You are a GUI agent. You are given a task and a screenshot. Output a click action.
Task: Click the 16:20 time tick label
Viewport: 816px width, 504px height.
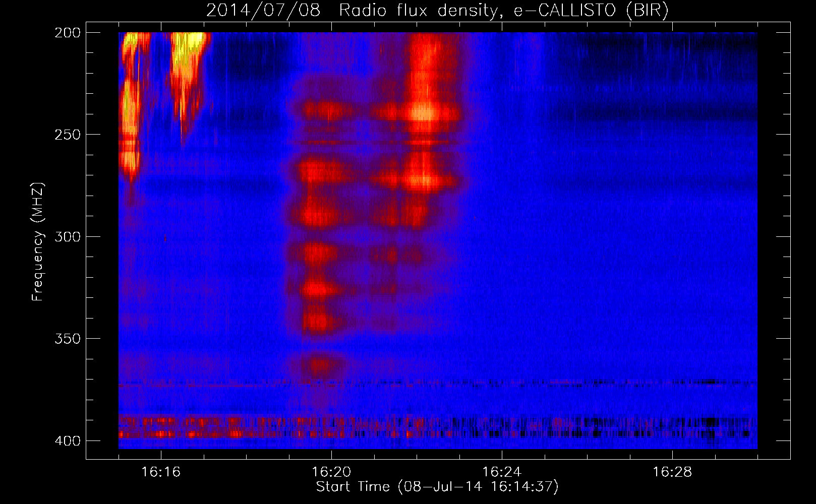pyautogui.click(x=331, y=472)
